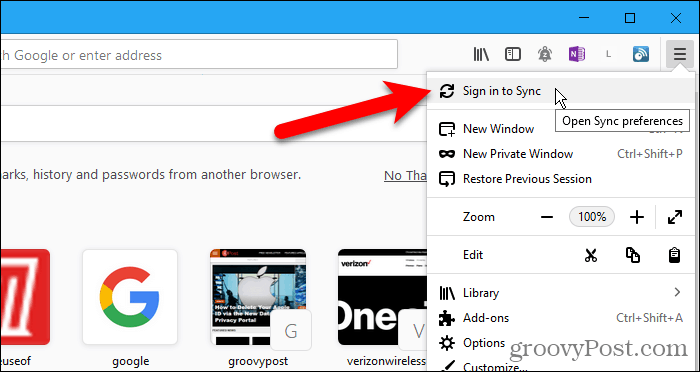Select the Customize menu entry
Screen dimensions: 700x372
click(x=561, y=365)
